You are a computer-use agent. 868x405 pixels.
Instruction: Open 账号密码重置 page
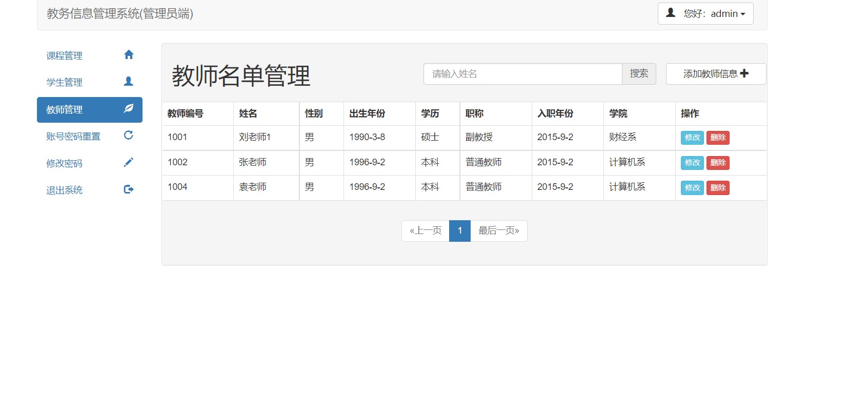[90, 137]
